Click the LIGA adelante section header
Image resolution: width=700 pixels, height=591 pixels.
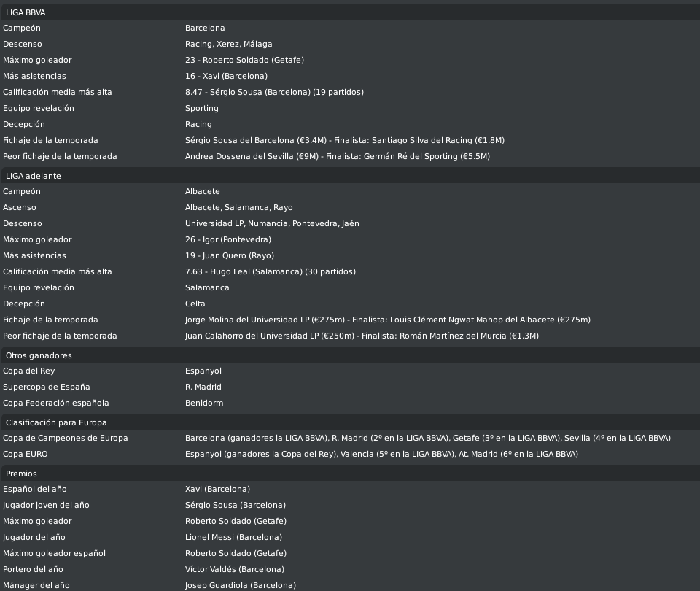tap(350, 176)
